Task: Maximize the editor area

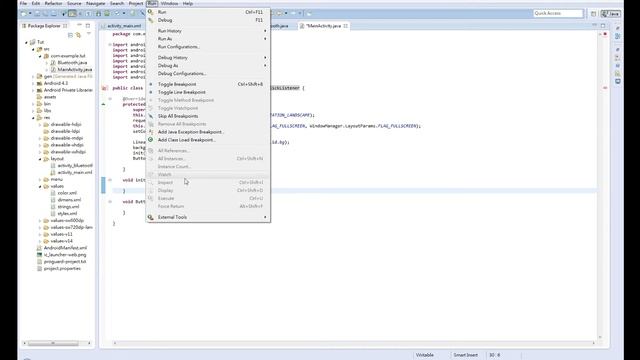Action: 603,25
